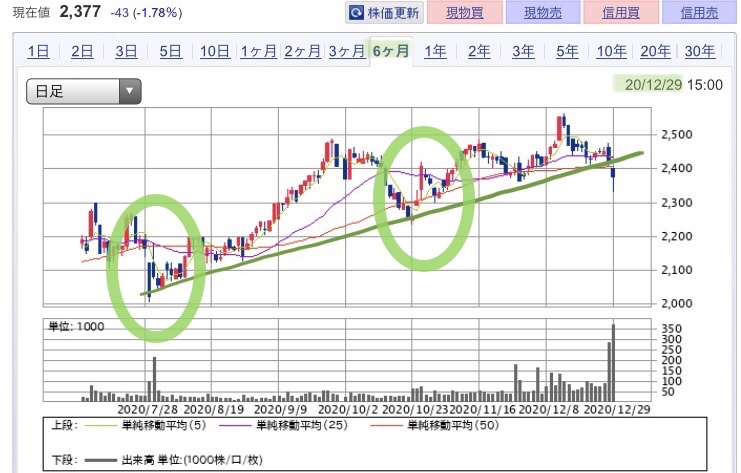Select the 1ヶ月 period tab
741x473 pixels.
258,51
